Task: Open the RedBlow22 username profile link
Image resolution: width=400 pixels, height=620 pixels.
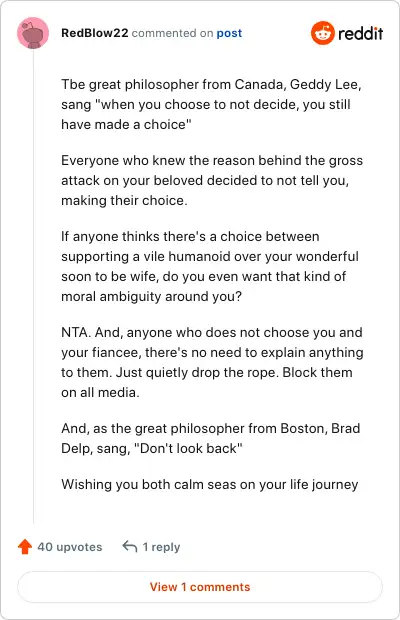Action: (95, 33)
